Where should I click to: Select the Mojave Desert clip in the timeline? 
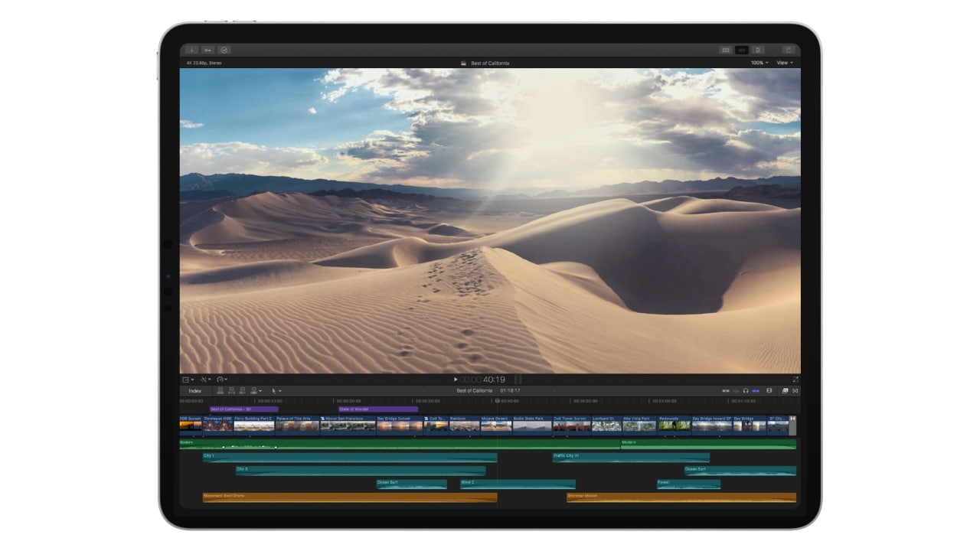(x=498, y=426)
